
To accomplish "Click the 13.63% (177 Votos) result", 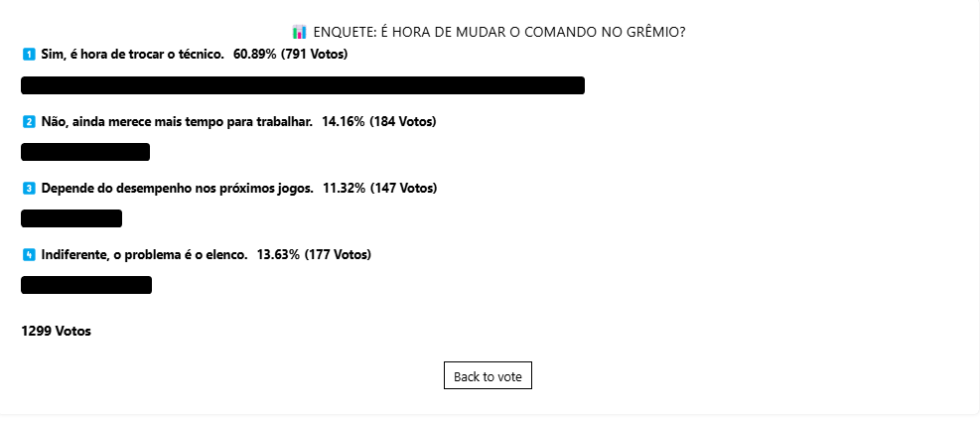I will [314, 255].
